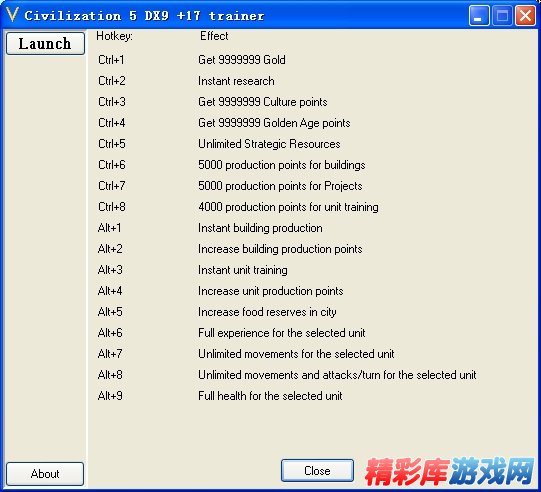Select 'Full experience for the selected unit'

pyautogui.click(x=282, y=333)
